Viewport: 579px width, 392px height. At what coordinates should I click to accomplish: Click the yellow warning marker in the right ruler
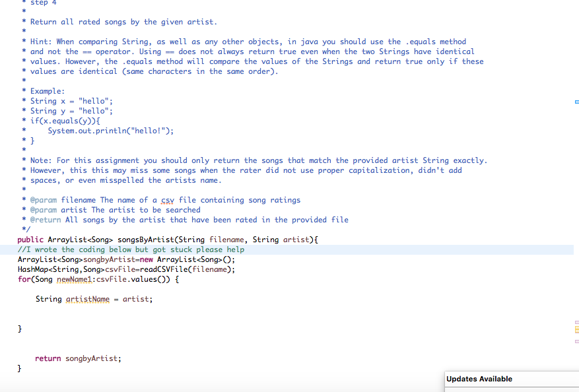coord(576,329)
